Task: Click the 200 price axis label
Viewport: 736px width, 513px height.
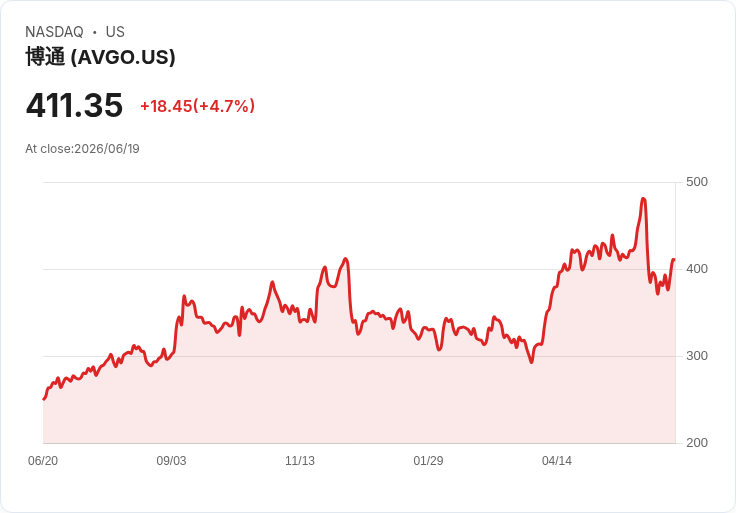Action: click(x=697, y=443)
